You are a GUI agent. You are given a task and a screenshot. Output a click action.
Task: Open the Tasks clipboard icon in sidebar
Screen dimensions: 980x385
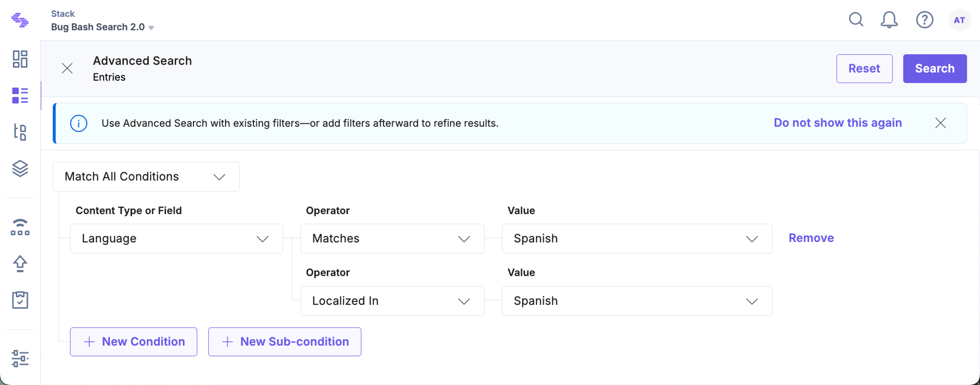(20, 300)
